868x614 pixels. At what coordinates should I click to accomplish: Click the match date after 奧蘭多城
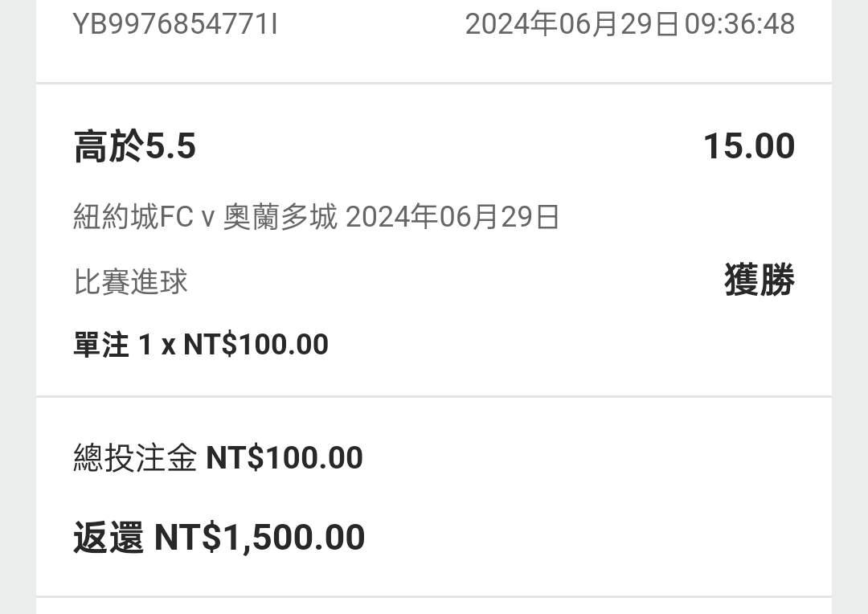tap(452, 218)
